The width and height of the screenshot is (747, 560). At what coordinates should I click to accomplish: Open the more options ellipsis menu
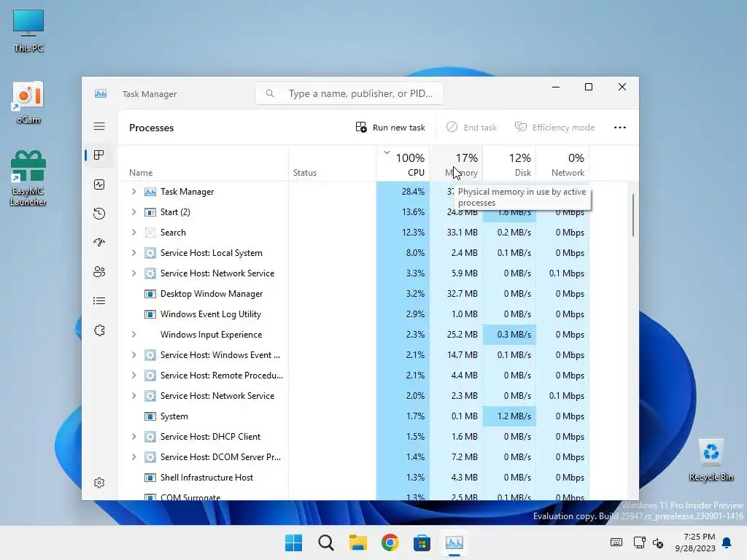pos(620,127)
